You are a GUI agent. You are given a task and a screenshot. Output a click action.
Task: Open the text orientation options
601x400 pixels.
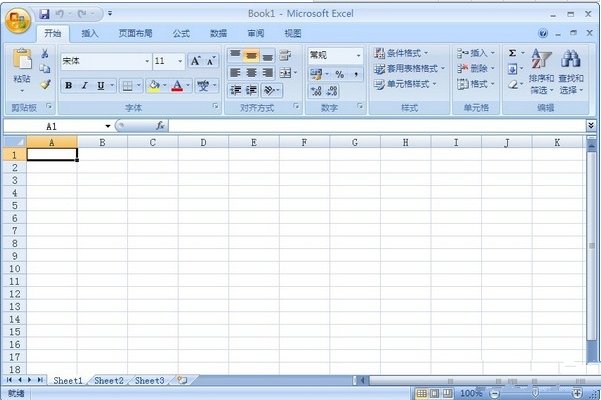click(270, 90)
